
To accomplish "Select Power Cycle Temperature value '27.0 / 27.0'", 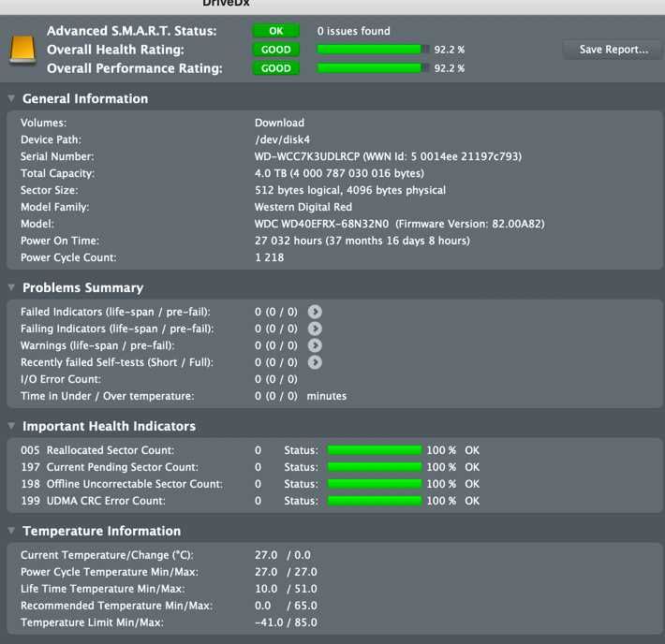I will (x=286, y=572).
